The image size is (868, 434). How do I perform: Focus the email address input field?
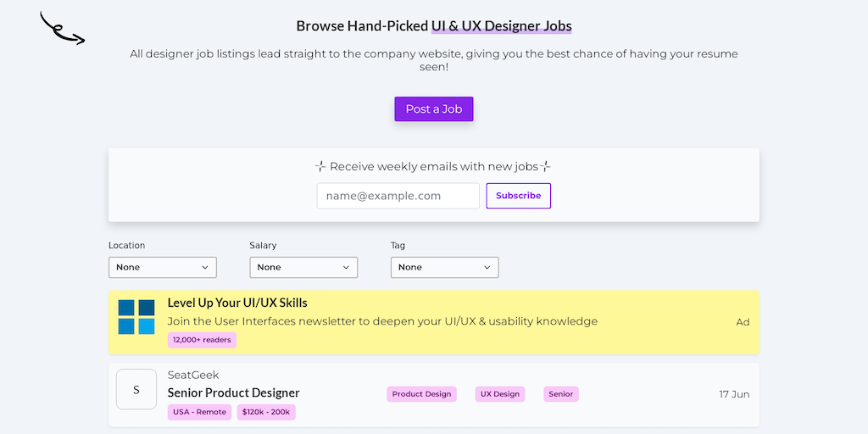click(x=398, y=196)
